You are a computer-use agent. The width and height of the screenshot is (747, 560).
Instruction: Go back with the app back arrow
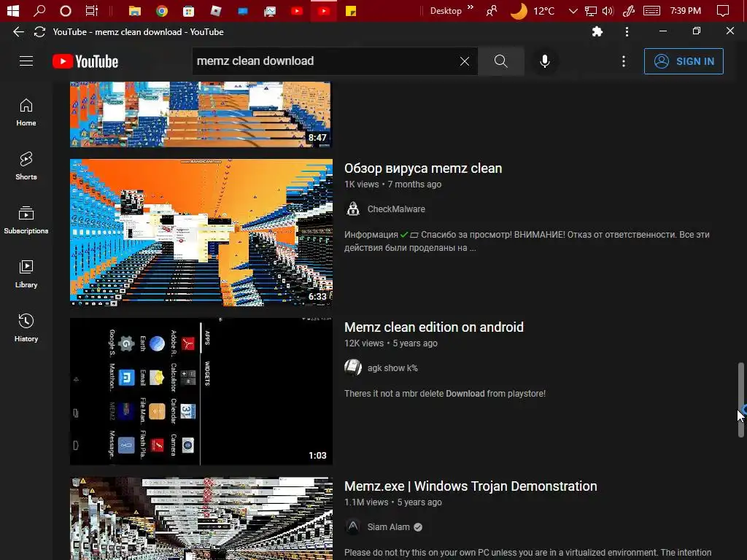(x=18, y=32)
